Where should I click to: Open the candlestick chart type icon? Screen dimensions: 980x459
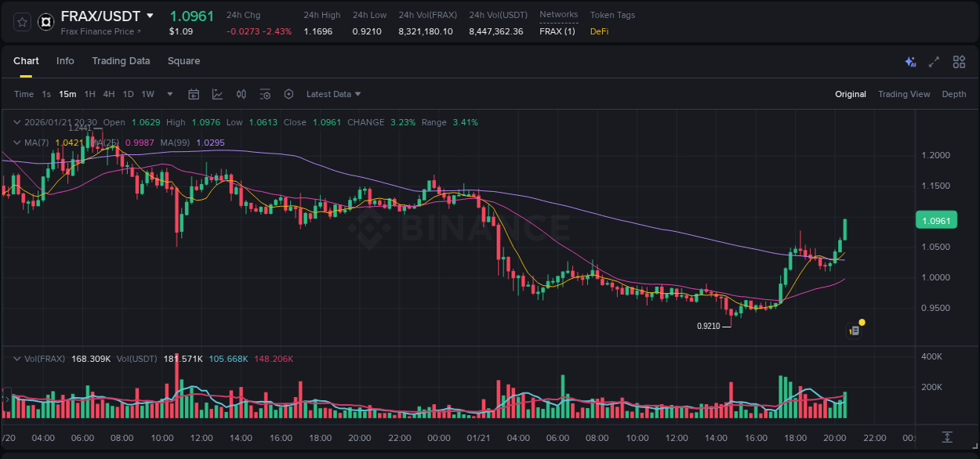tap(241, 93)
